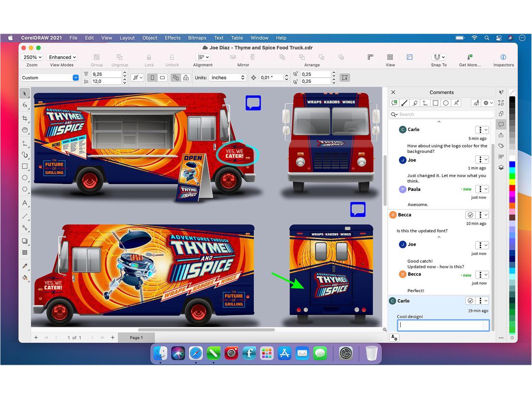
Task: Select the Crop tool in toolbox
Action: click(25, 118)
